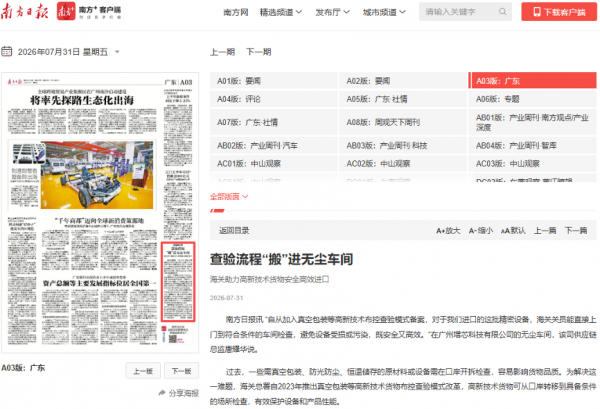Click 下一版 button under page preview
Screen dimensions: 600x409
pyautogui.click(x=181, y=371)
